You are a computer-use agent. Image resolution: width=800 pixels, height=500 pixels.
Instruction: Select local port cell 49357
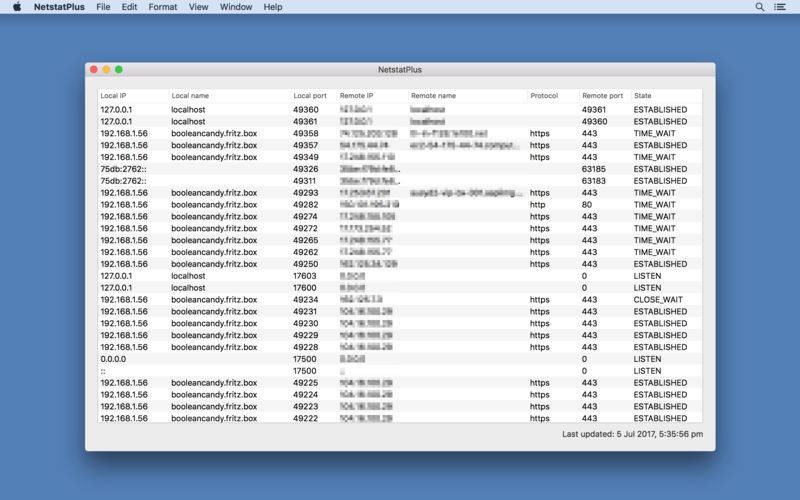pyautogui.click(x=305, y=145)
